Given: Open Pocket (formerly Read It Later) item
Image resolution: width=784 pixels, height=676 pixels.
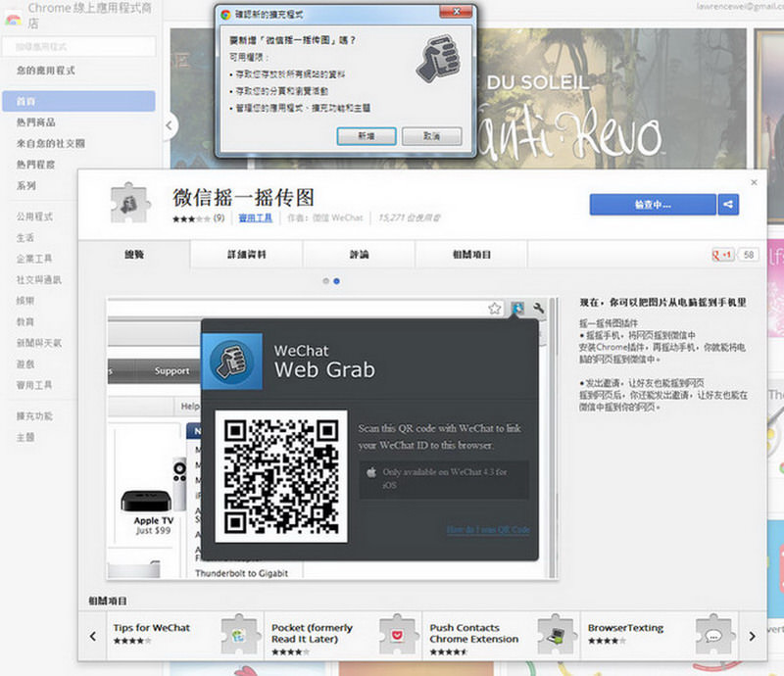Looking at the screenshot, I should coord(343,635).
